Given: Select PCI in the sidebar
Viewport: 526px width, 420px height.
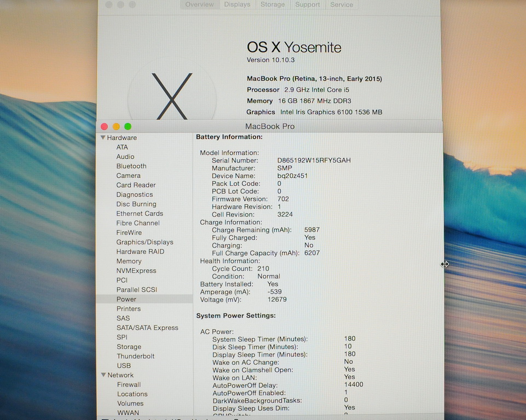Looking at the screenshot, I should tap(122, 280).
